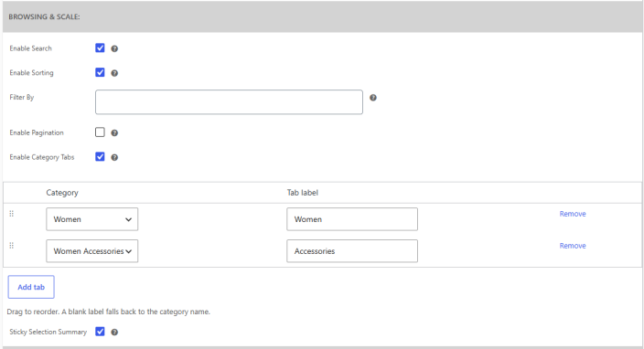Uncheck the Enable Search checkbox
Viewport: 644px width, 349px height.
[x=100, y=48]
